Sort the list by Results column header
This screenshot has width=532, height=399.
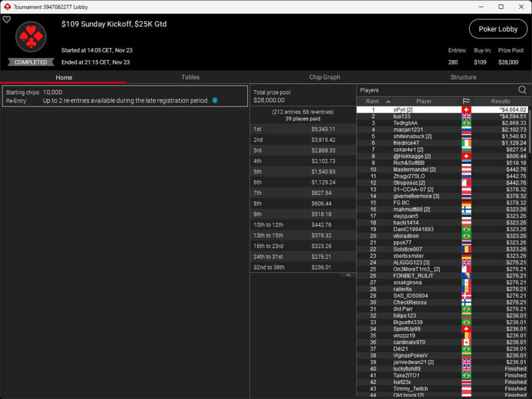coord(500,101)
